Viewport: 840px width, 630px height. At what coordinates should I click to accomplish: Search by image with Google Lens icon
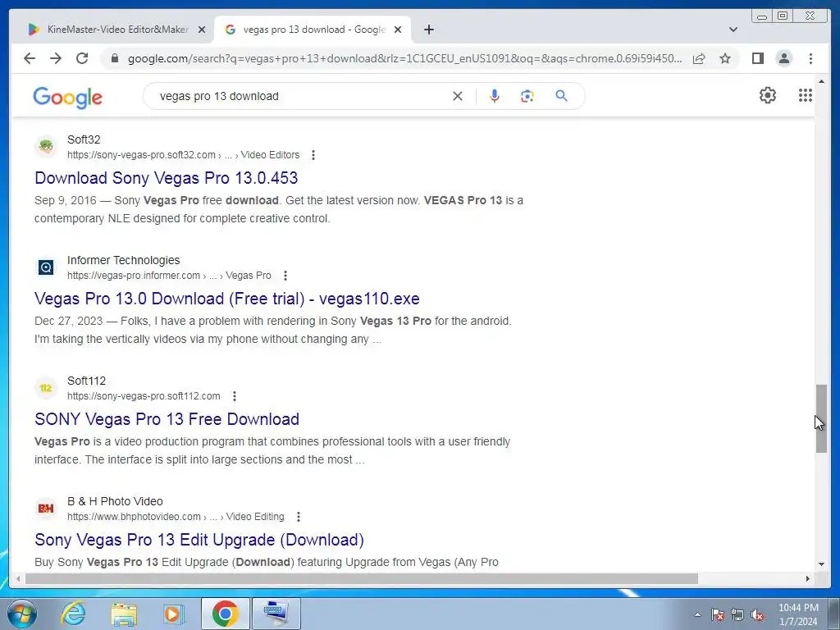point(527,96)
